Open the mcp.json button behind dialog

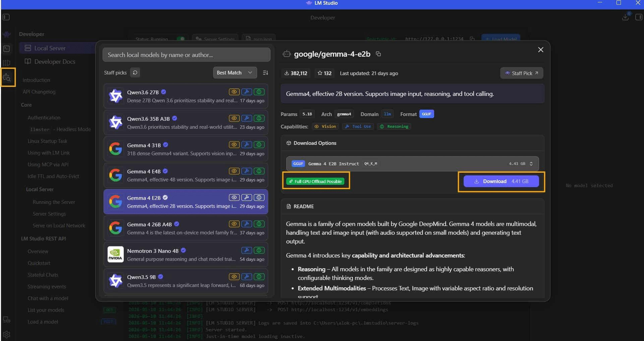pos(259,39)
